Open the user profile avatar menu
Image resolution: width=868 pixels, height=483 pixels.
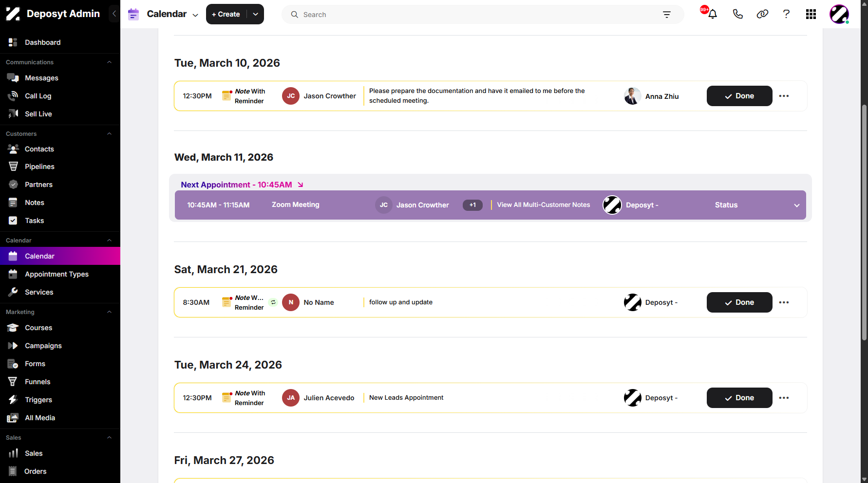pos(839,14)
